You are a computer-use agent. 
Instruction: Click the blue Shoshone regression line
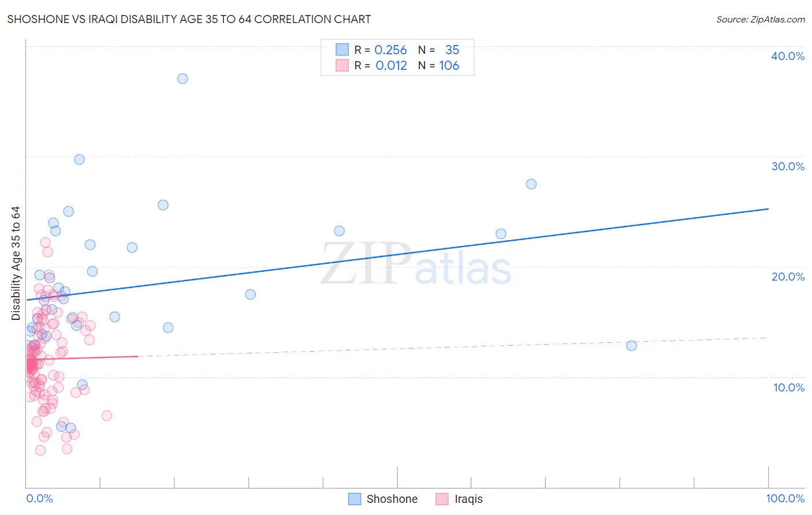(x=397, y=255)
